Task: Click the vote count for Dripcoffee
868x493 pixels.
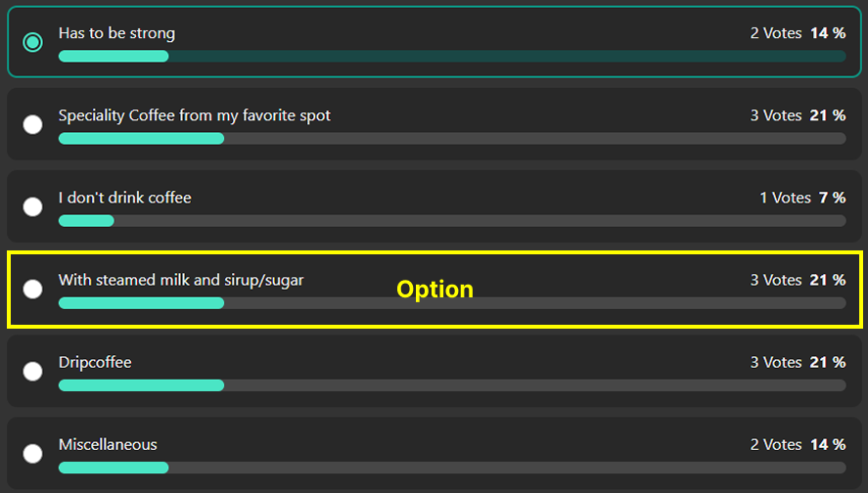Action: pos(776,362)
